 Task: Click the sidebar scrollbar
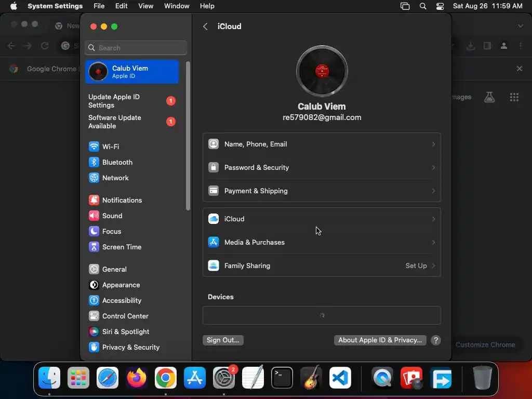click(x=188, y=136)
